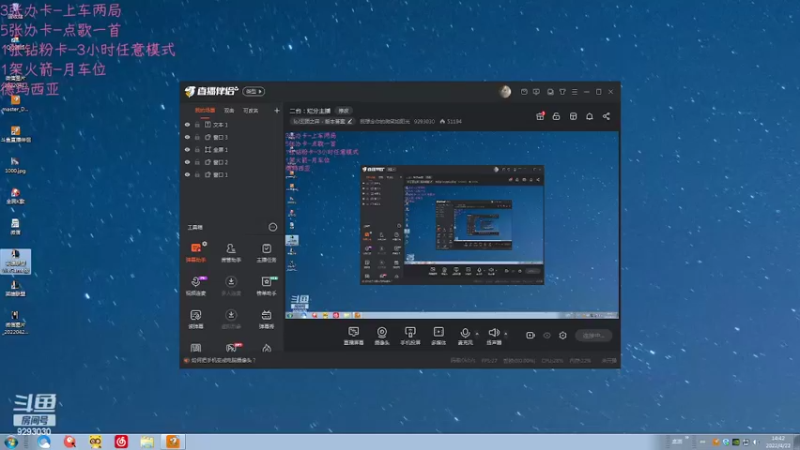Open the T-shirt skin icon in title bar
Screen dimensions: 800x450
coord(562,92)
